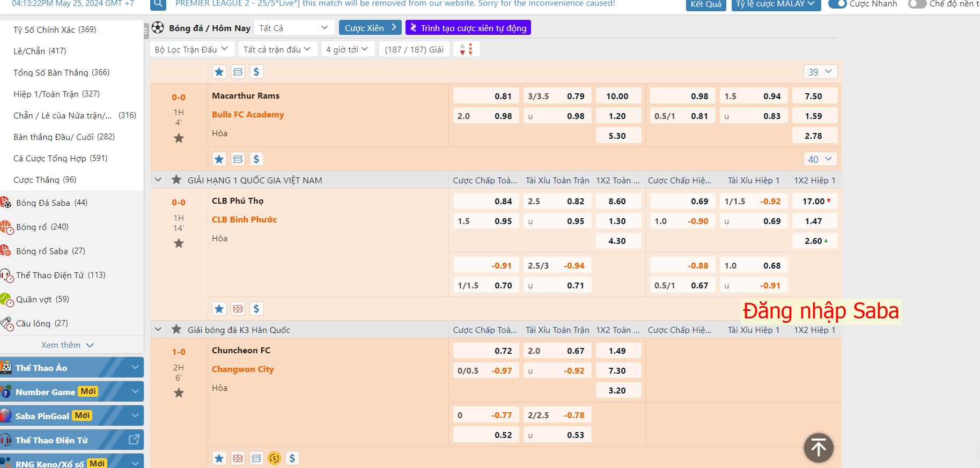The width and height of the screenshot is (980, 468).
Task: Open Bóng rổ Saba (27) sport
Action: point(50,251)
